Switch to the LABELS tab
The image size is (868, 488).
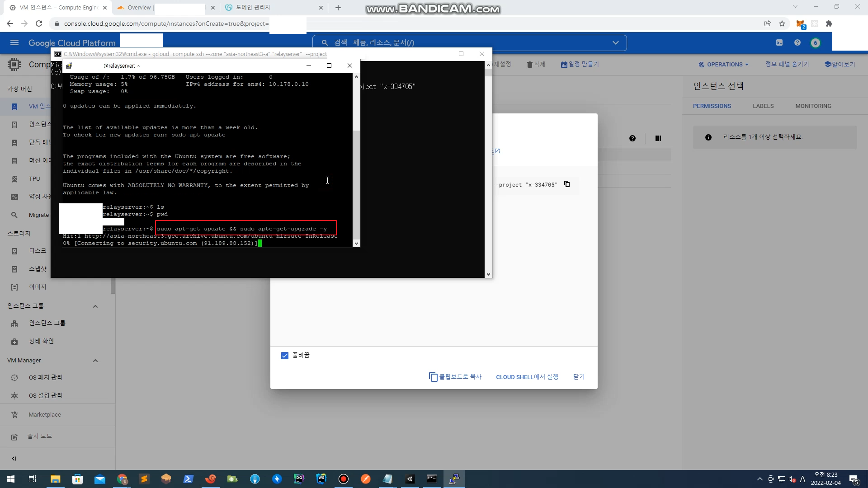pyautogui.click(x=763, y=106)
